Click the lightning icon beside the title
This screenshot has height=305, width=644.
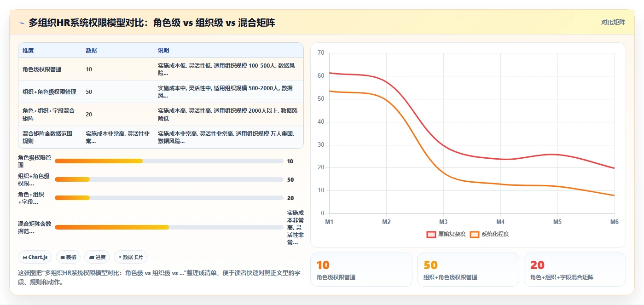pos(22,23)
